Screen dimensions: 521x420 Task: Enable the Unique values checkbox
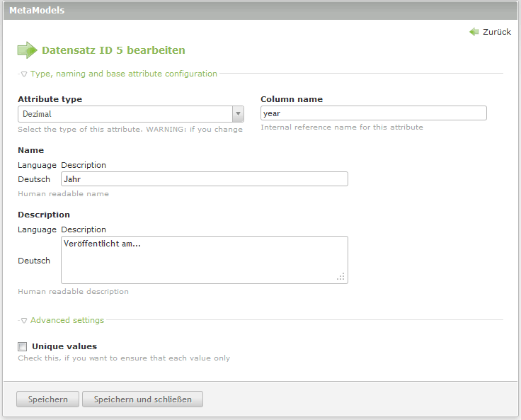coord(23,347)
